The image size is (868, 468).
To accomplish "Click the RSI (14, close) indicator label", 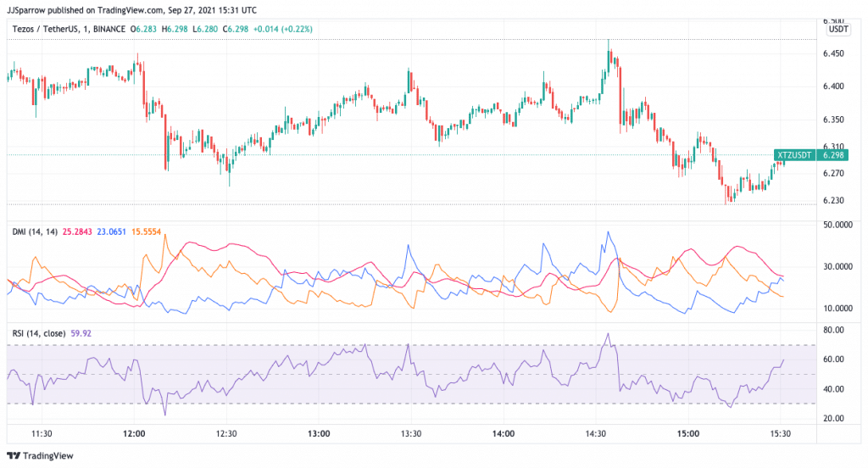I will click(39, 333).
